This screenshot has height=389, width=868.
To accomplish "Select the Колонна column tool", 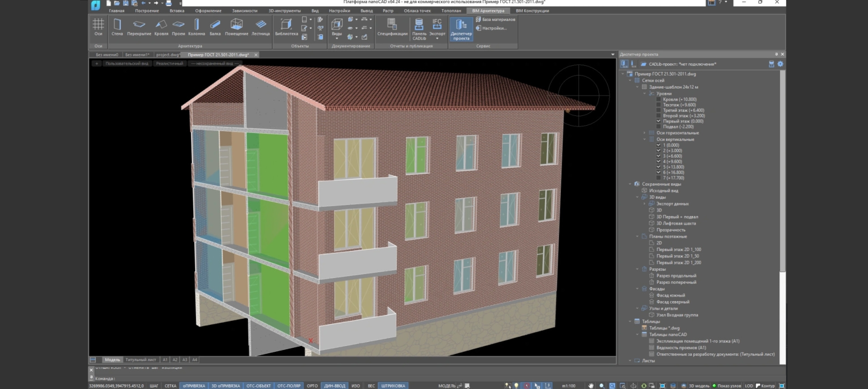I will tap(196, 27).
